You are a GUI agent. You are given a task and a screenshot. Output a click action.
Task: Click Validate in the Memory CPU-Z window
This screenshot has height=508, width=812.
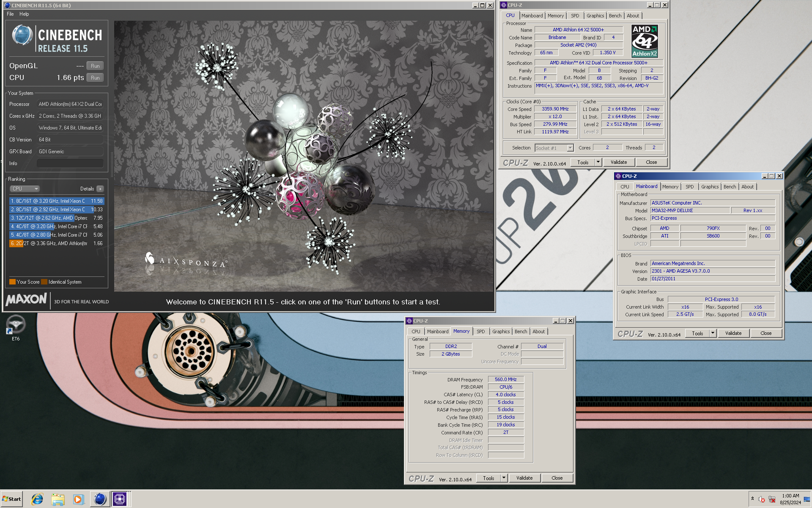(x=524, y=478)
